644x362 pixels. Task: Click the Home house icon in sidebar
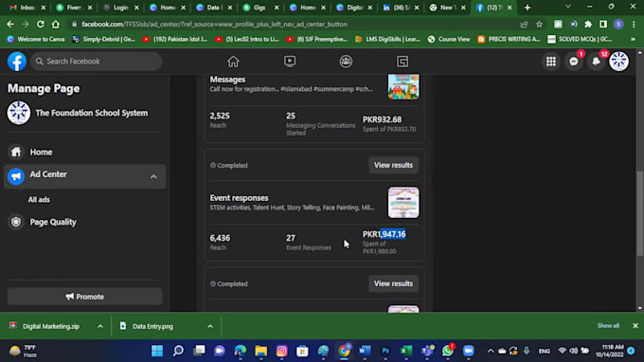(x=16, y=152)
